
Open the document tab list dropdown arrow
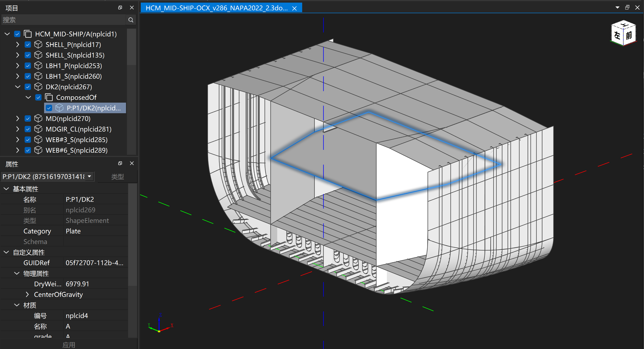pos(617,8)
